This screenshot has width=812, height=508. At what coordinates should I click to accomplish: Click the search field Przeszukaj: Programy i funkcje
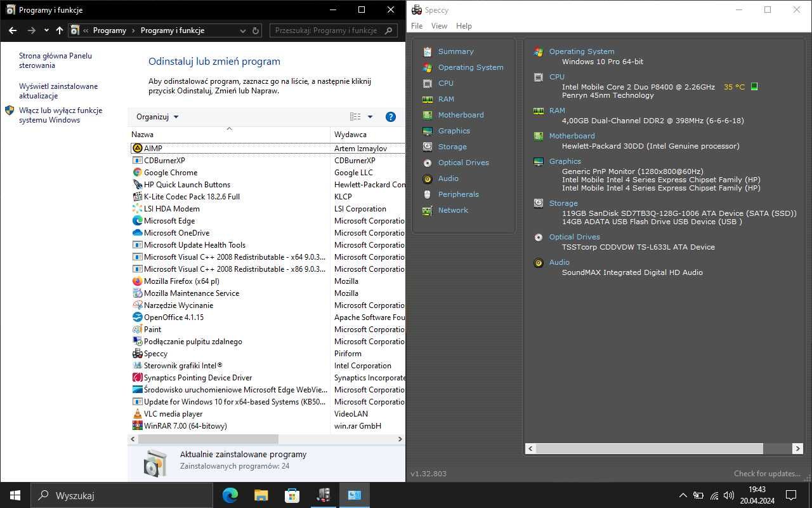(333, 30)
